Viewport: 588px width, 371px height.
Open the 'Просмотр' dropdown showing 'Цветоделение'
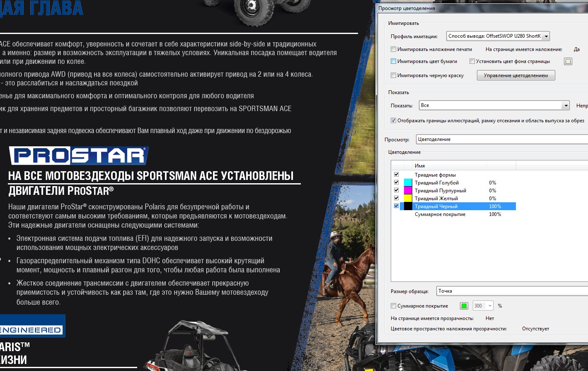(x=502, y=139)
